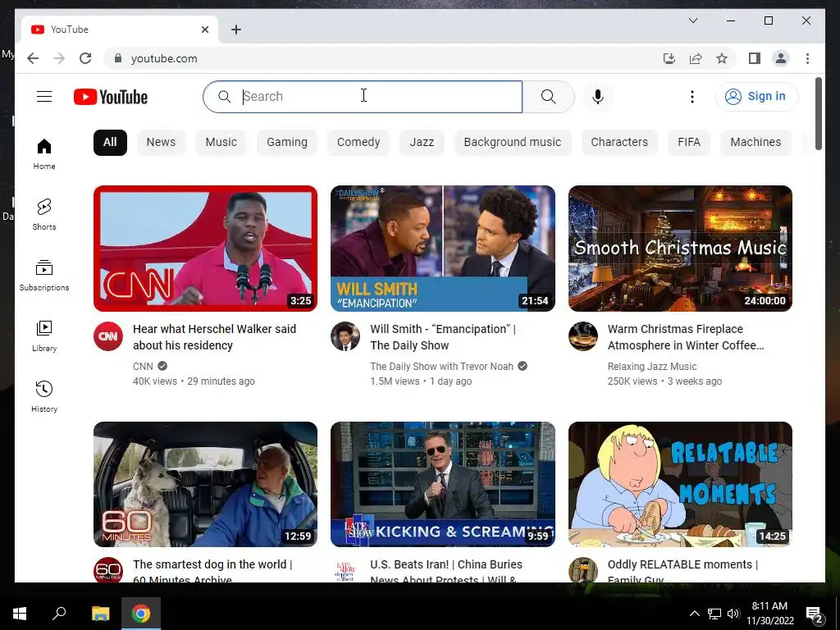840x630 pixels.
Task: Open the taskbar volume control
Action: click(733, 614)
